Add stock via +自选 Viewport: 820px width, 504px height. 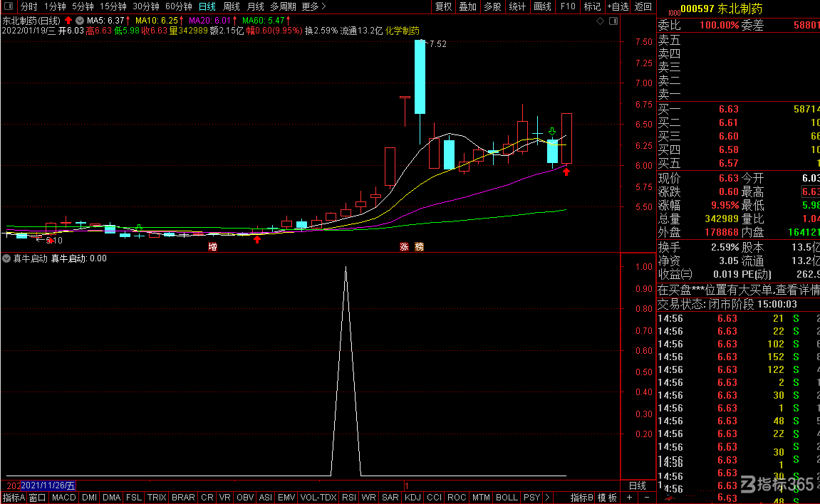[618, 6]
